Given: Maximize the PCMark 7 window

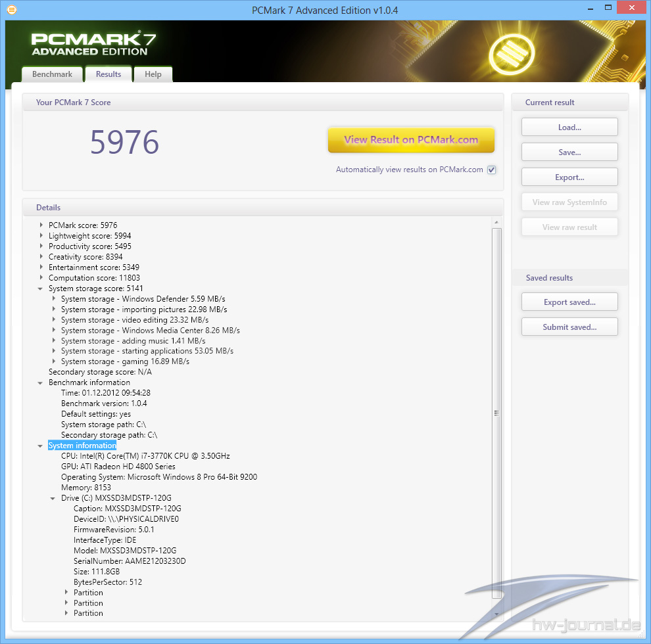Looking at the screenshot, I should pyautogui.click(x=608, y=7).
